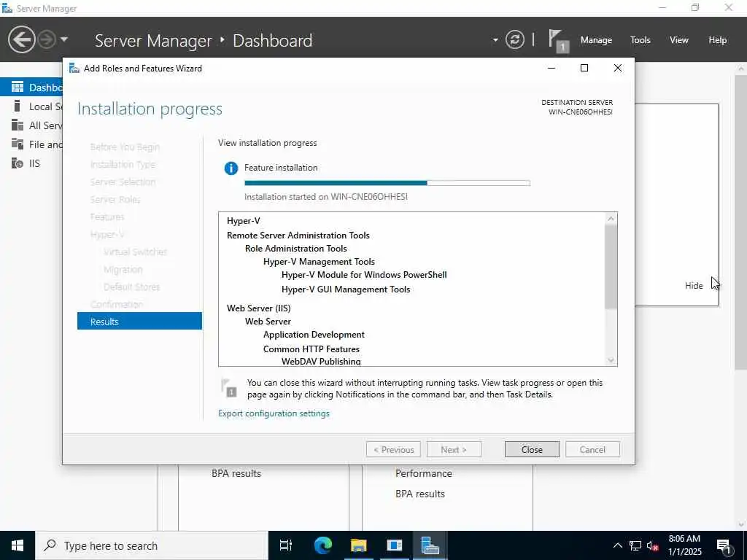Select WebDAV Publishing entry
747x560 pixels.
321,362
